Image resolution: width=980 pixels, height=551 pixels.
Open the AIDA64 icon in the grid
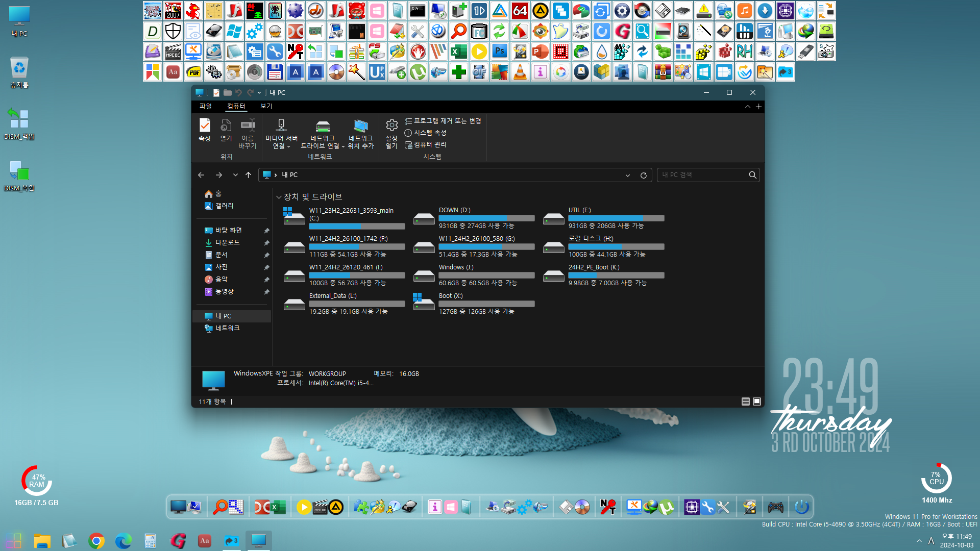520,11
